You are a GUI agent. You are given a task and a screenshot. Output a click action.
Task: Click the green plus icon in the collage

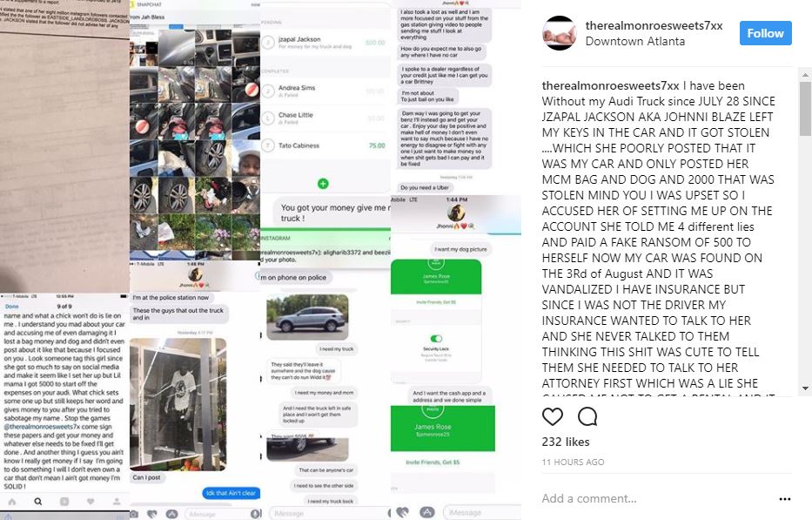click(323, 184)
